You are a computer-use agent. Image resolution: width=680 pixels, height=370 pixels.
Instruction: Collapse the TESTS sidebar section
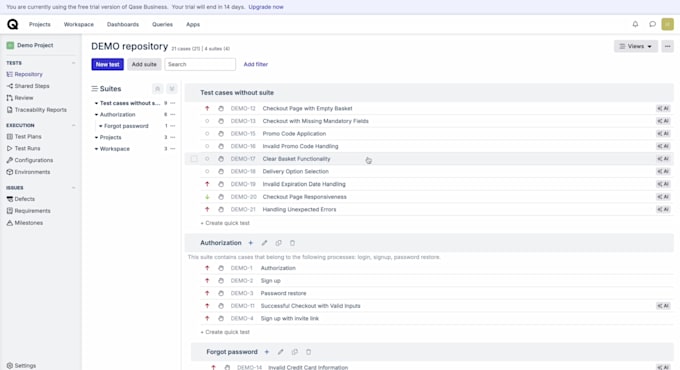pos(73,63)
